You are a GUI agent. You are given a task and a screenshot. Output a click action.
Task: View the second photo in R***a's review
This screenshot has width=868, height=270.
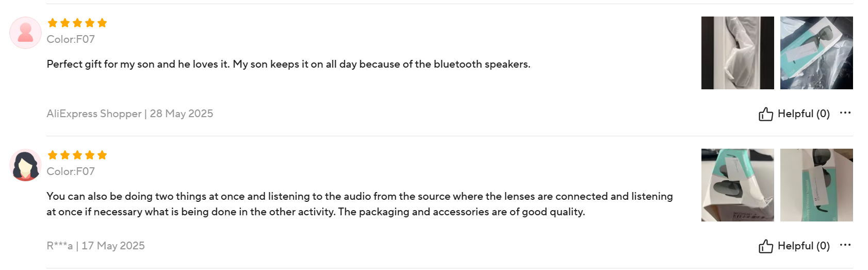click(x=816, y=185)
